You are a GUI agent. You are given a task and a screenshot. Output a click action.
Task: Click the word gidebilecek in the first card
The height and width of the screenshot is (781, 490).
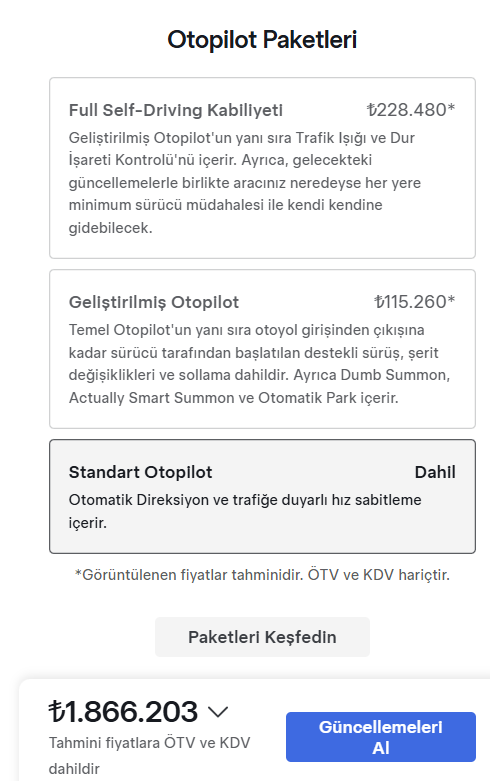111,228
